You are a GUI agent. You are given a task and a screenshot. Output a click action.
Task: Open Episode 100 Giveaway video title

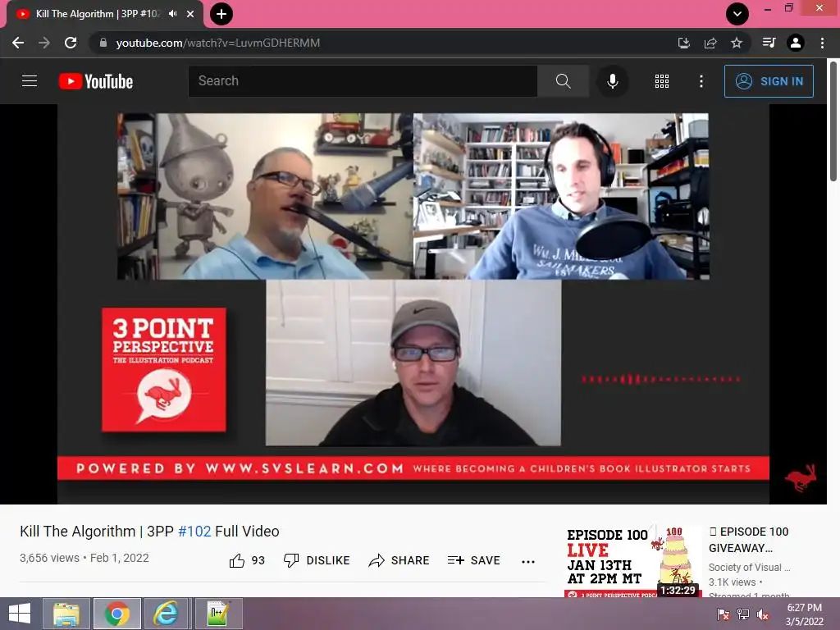point(748,540)
